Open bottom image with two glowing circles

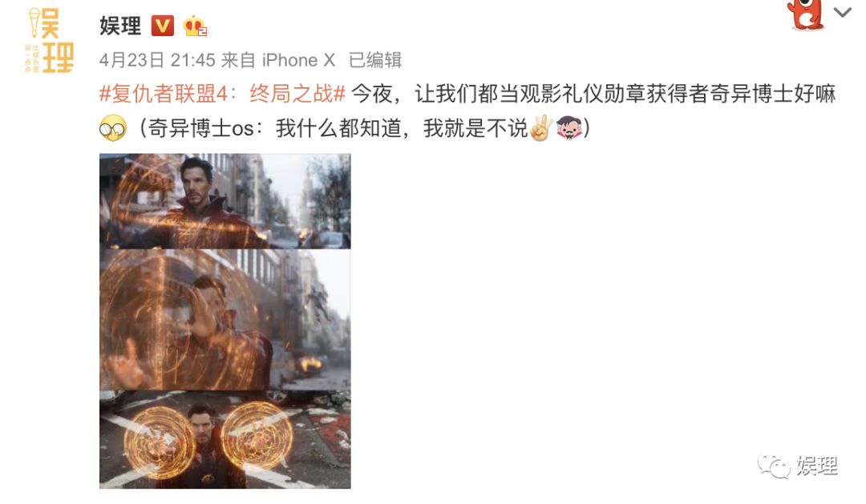[x=225, y=439]
